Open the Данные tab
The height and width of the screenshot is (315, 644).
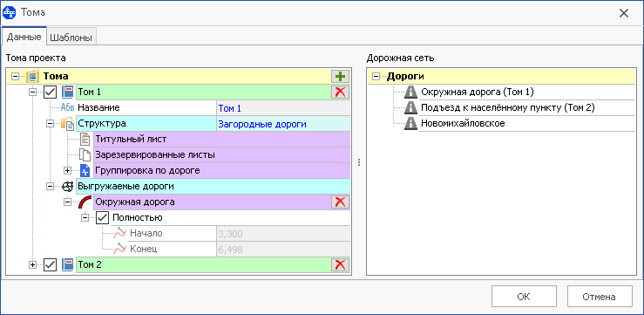24,37
